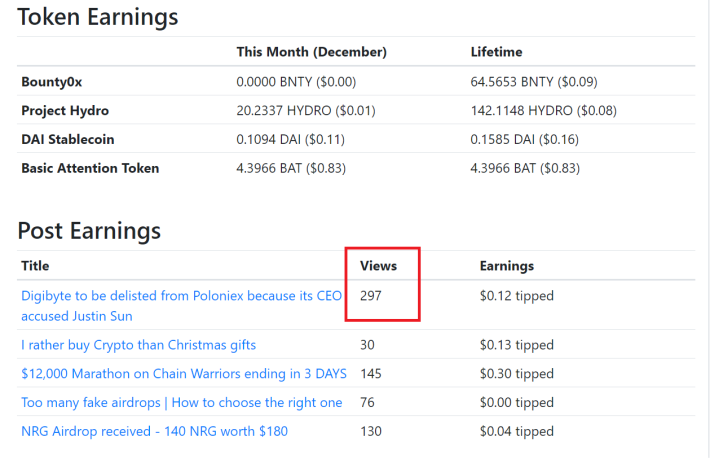Screen dimensions: 710x468
Task: Open the NRG Airdrop received post
Action: coord(155,432)
